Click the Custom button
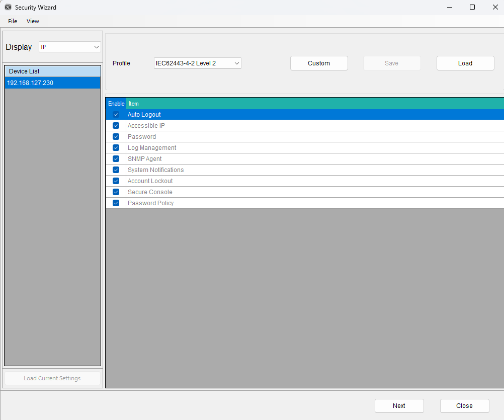The image size is (504, 420). pyautogui.click(x=319, y=63)
